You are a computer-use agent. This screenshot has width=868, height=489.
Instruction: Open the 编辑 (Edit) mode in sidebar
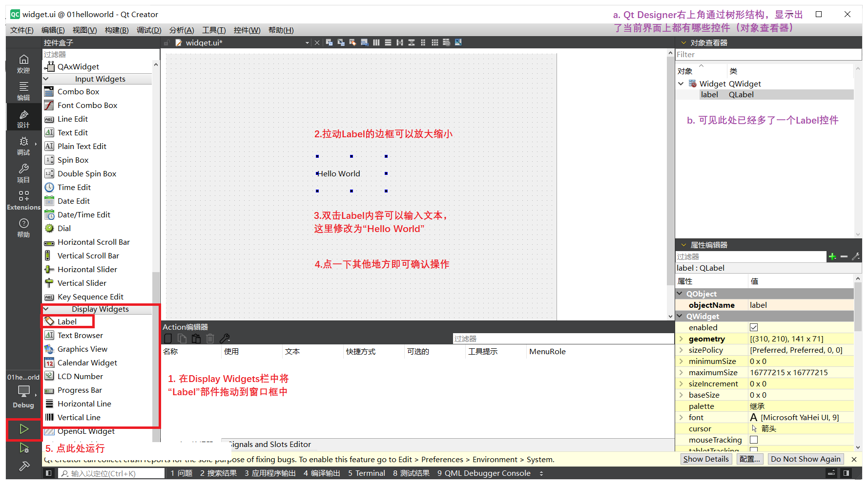click(x=23, y=91)
